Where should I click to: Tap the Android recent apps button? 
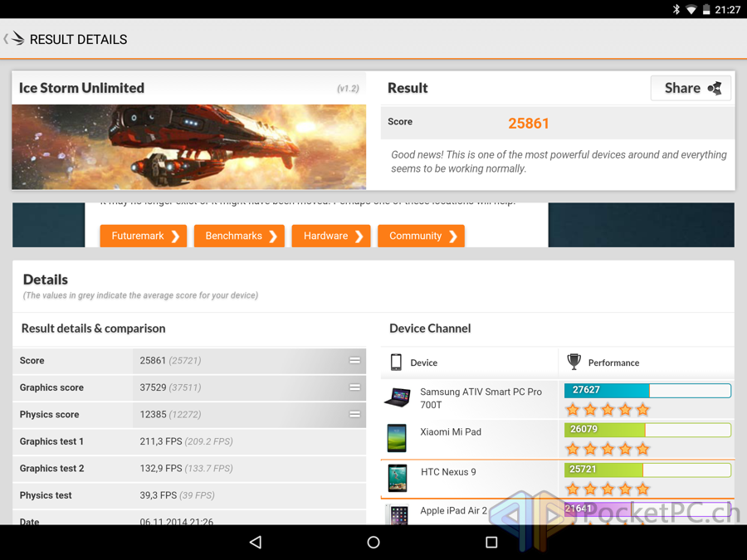(491, 542)
